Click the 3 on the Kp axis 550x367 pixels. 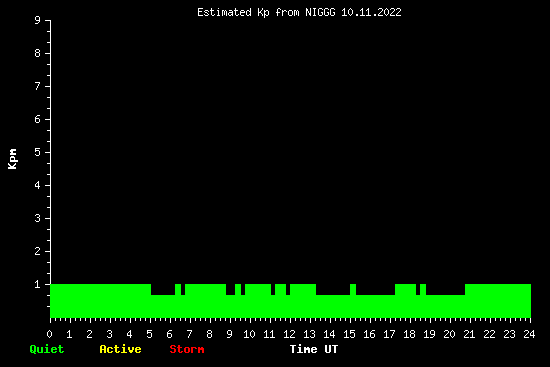(38, 218)
